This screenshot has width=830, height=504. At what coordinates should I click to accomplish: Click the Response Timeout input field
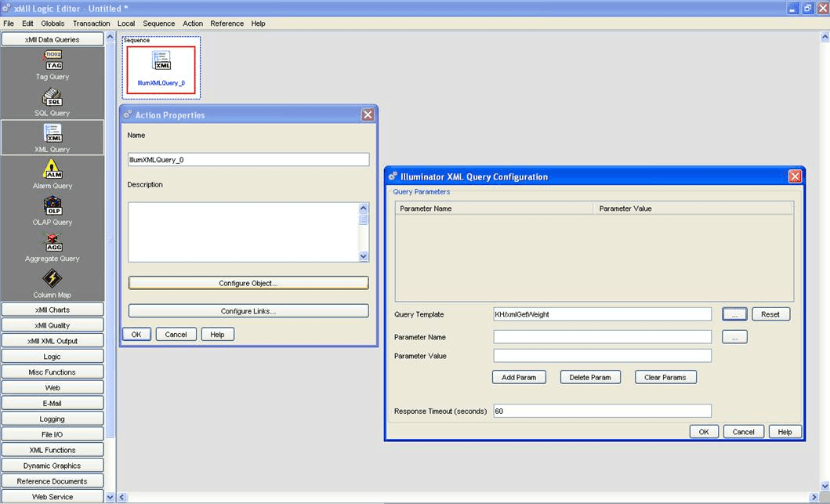(602, 411)
